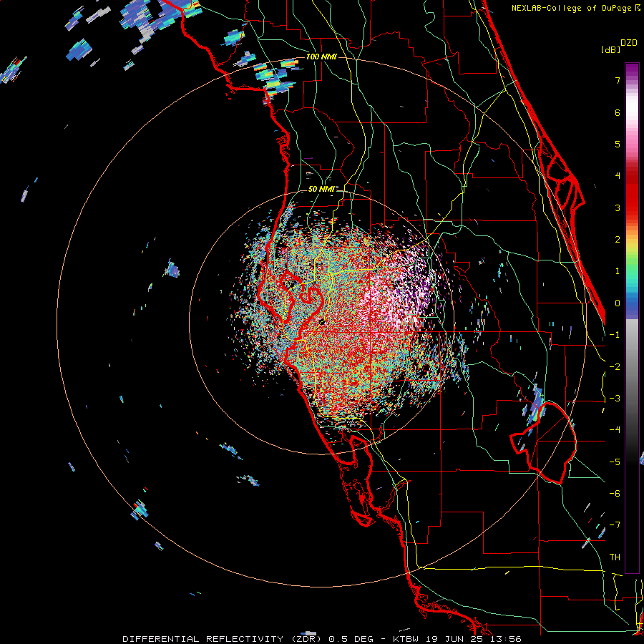Click the color bar value 2
Image resolution: width=644 pixels, height=644 pixels.
(618, 240)
